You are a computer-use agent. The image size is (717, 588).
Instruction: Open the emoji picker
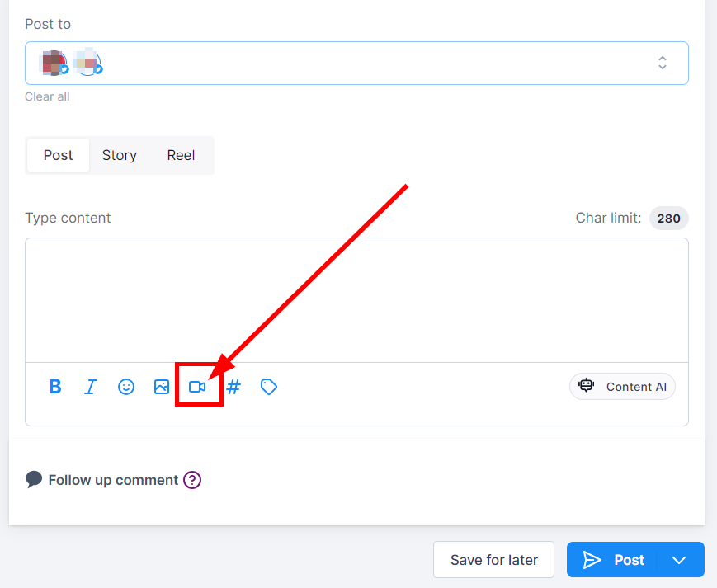(126, 387)
